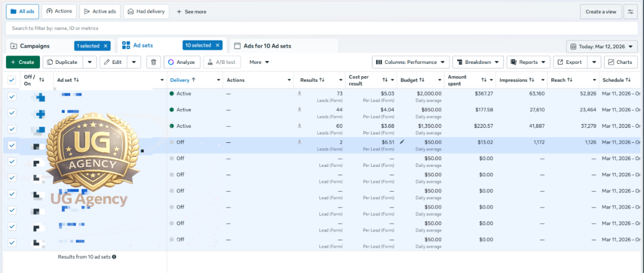Screen dimensions: 644x273
Task: Sort the Budget column with arrows icon
Action: [x=422, y=80]
